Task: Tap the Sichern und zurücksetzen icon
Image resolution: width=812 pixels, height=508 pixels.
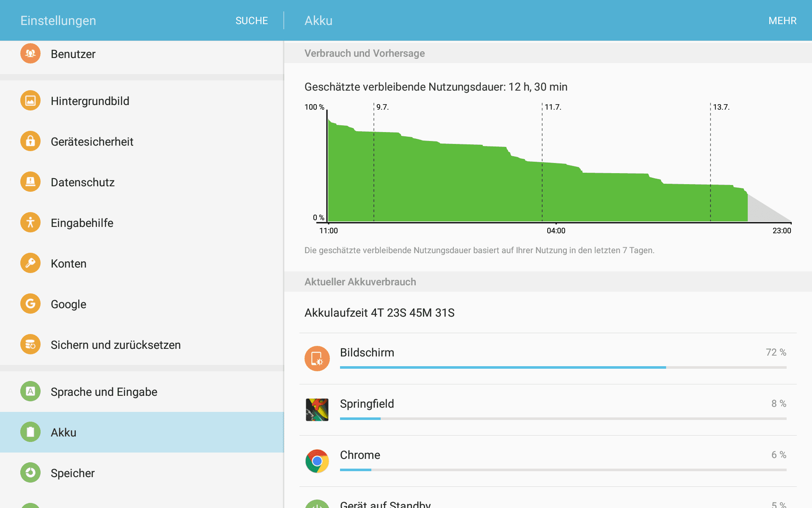Action: [x=30, y=345]
